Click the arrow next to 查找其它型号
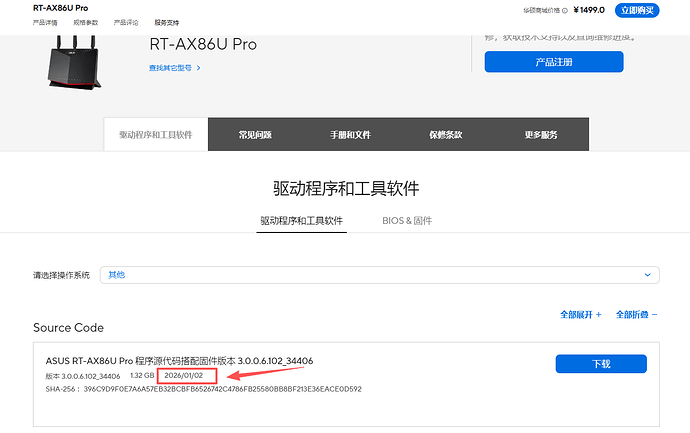Screen dimensions: 690x433 click(x=198, y=68)
